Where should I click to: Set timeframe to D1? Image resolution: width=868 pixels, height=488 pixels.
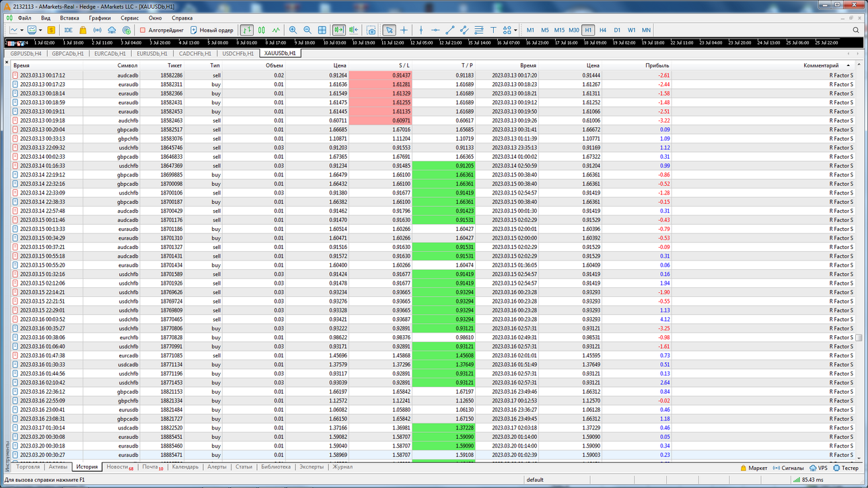618,30
